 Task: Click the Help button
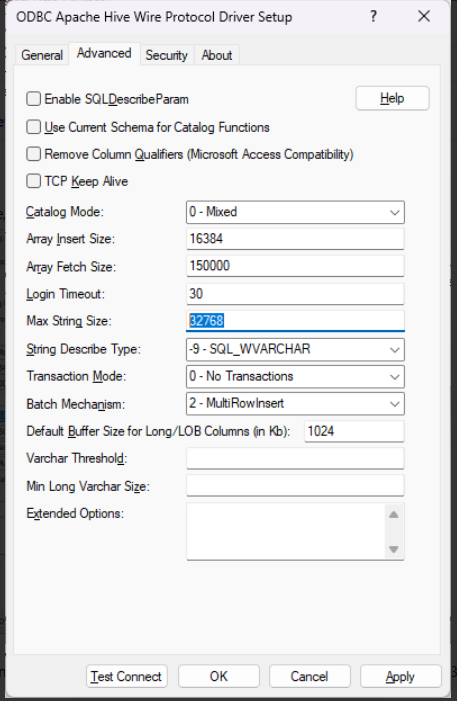point(392,98)
